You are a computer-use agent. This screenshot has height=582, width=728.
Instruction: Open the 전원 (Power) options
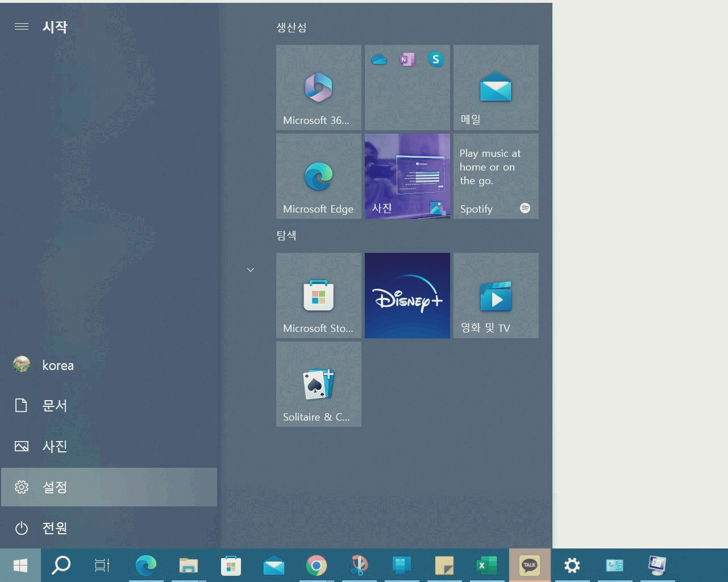(109, 528)
